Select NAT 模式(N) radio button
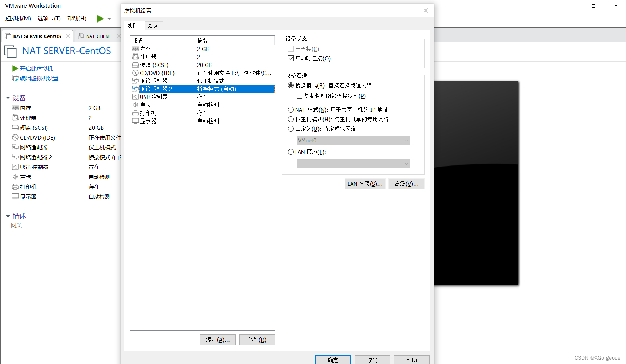The height and width of the screenshot is (364, 626). click(291, 110)
